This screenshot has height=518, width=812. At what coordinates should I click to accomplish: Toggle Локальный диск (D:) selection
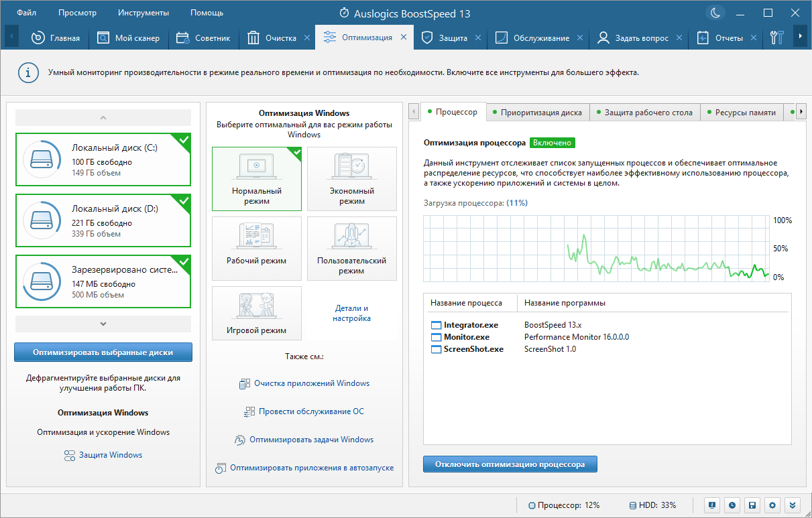pos(103,220)
